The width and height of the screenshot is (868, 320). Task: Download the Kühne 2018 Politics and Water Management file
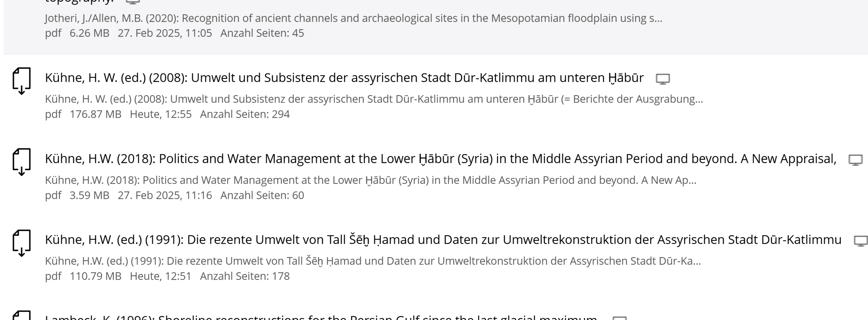(x=22, y=162)
